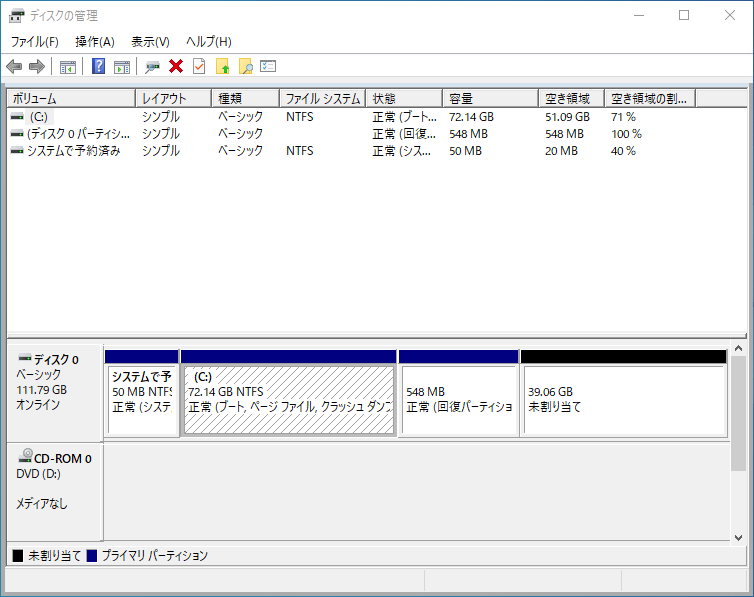Click the properties checkmark document icon
The width and height of the screenshot is (754, 597).
coord(199,66)
